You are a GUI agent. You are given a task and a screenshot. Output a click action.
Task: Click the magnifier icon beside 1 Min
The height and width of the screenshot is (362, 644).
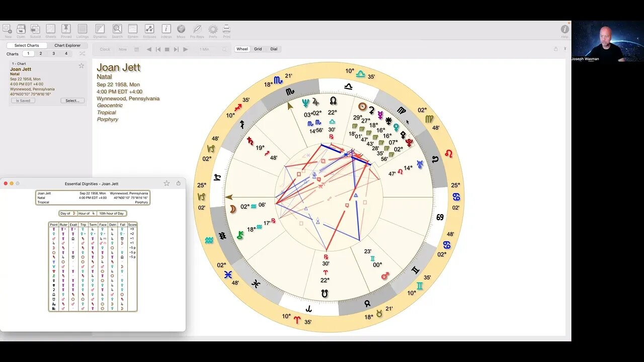click(x=224, y=49)
